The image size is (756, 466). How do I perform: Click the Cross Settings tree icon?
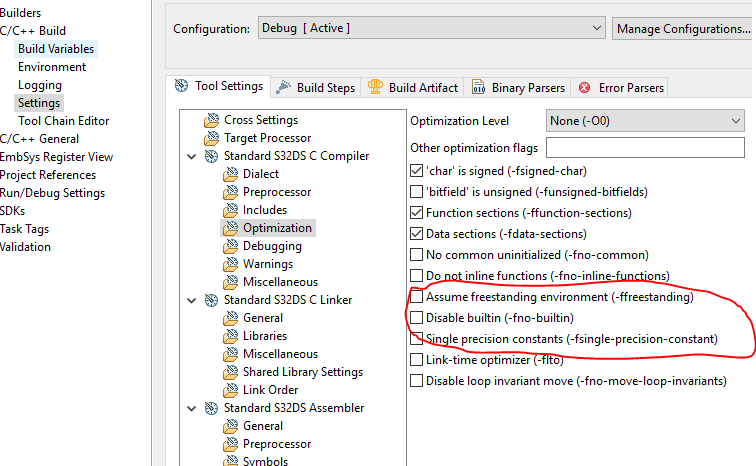(x=211, y=120)
